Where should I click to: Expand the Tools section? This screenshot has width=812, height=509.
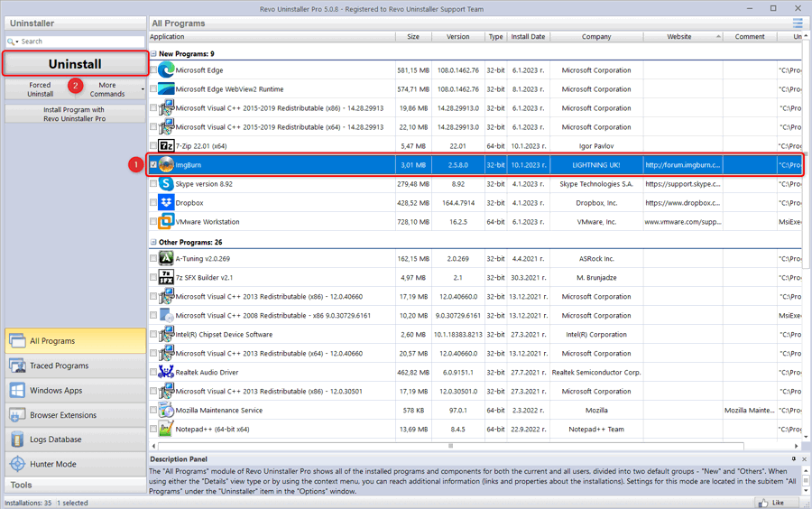[x=75, y=485]
